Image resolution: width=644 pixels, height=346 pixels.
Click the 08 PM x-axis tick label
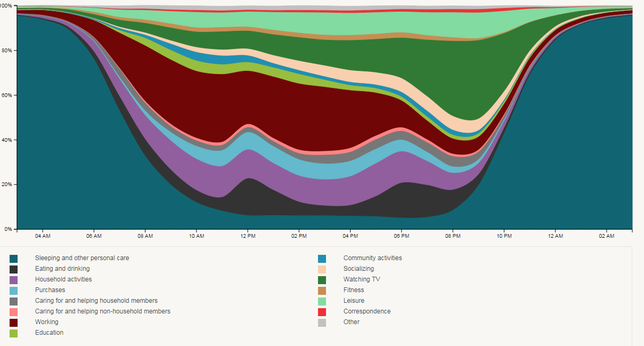click(453, 236)
